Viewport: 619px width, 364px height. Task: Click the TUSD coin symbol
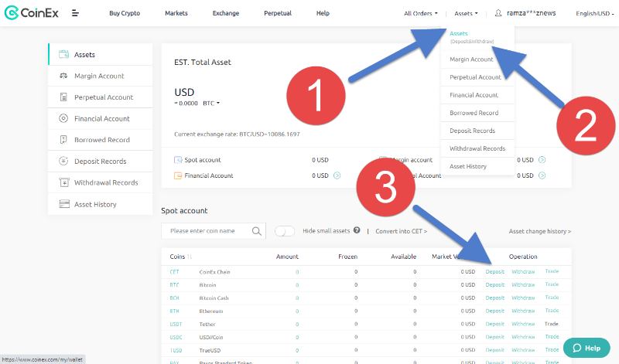click(176, 350)
